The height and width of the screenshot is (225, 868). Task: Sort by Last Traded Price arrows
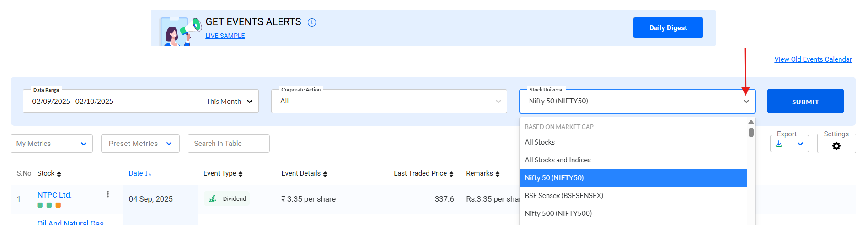click(451, 174)
